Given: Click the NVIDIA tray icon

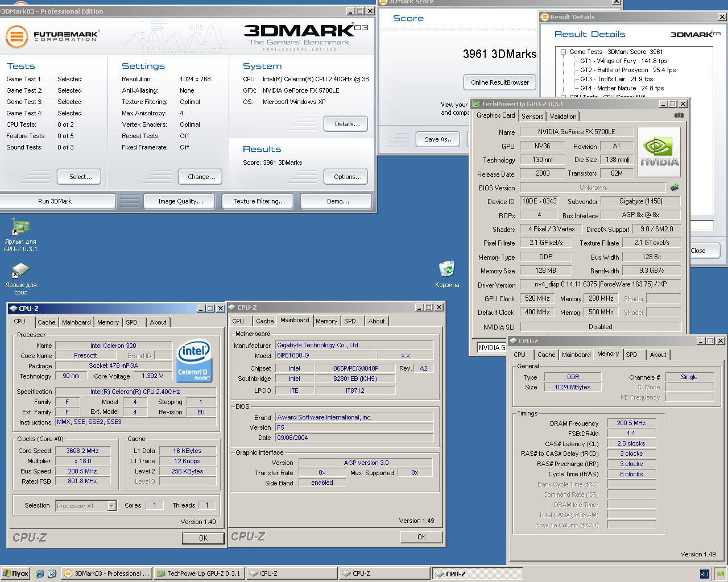Looking at the screenshot, I should point(720,573).
